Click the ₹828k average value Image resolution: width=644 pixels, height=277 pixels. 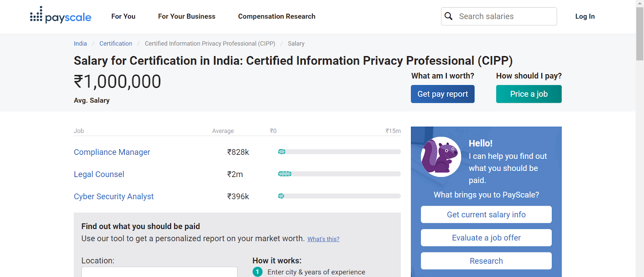point(238,152)
